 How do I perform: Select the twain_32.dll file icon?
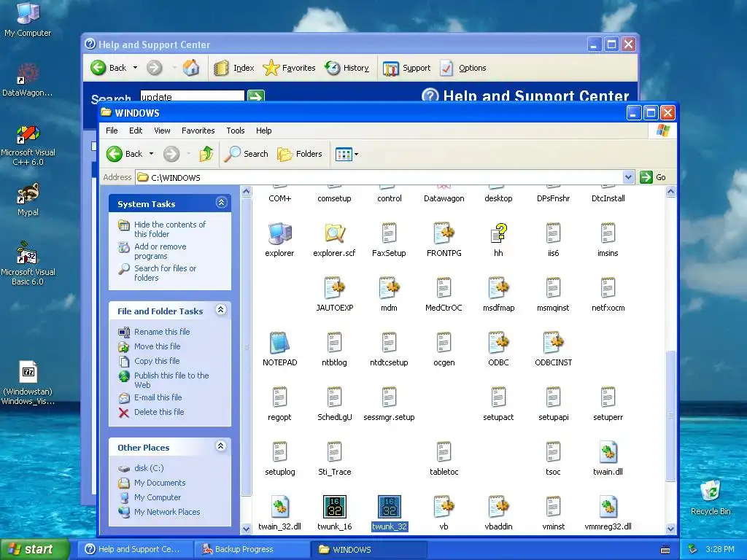(279, 507)
